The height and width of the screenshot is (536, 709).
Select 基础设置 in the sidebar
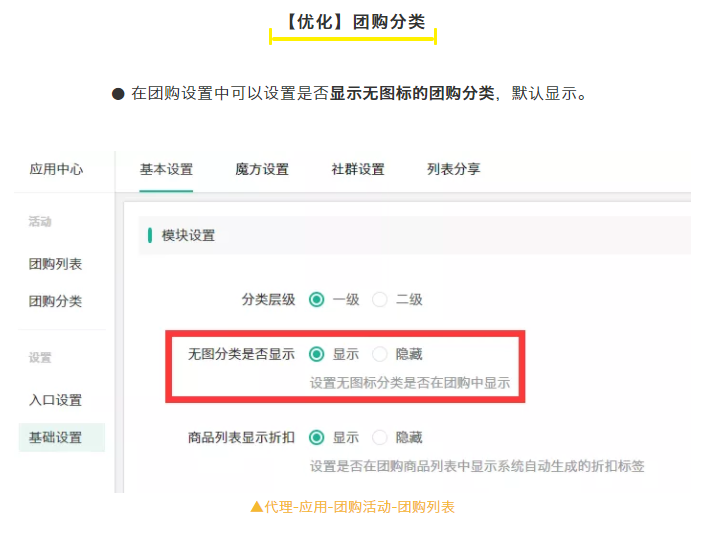62,437
